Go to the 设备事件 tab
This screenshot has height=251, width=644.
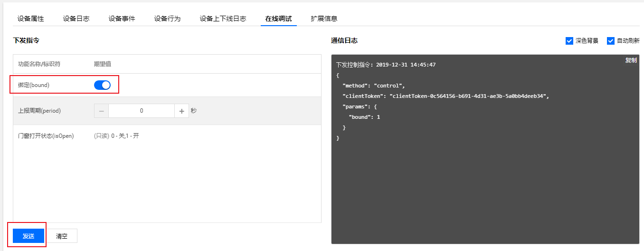(122, 19)
